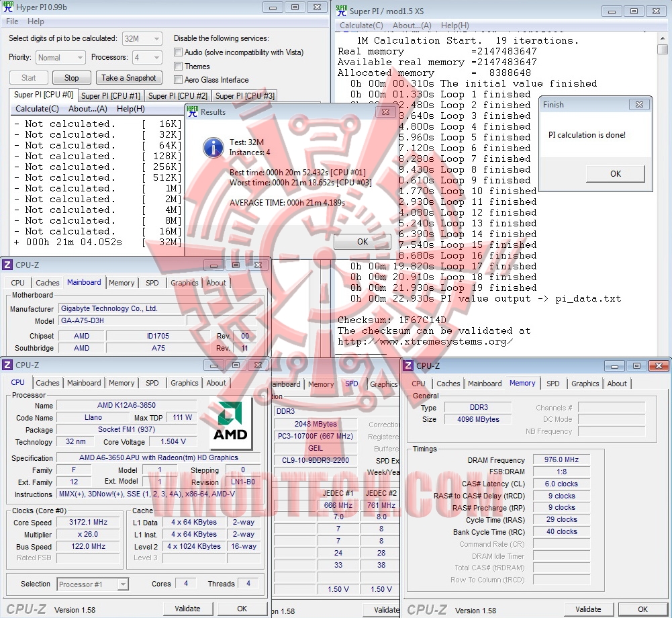This screenshot has height=618, width=672.
Task: Click the Super PI mod1.5 XS title icon
Action: (342, 11)
